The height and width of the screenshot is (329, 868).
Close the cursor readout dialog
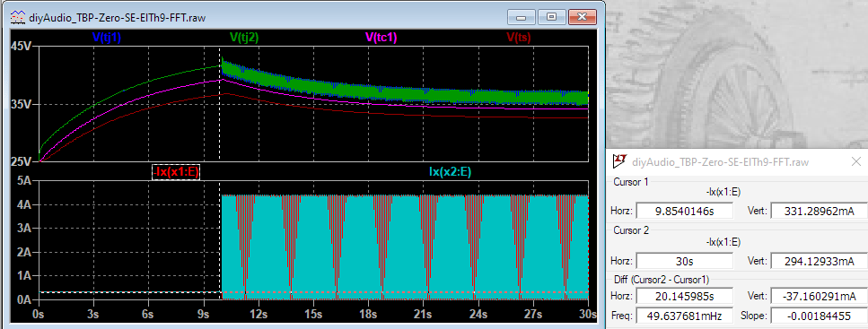[x=855, y=162]
